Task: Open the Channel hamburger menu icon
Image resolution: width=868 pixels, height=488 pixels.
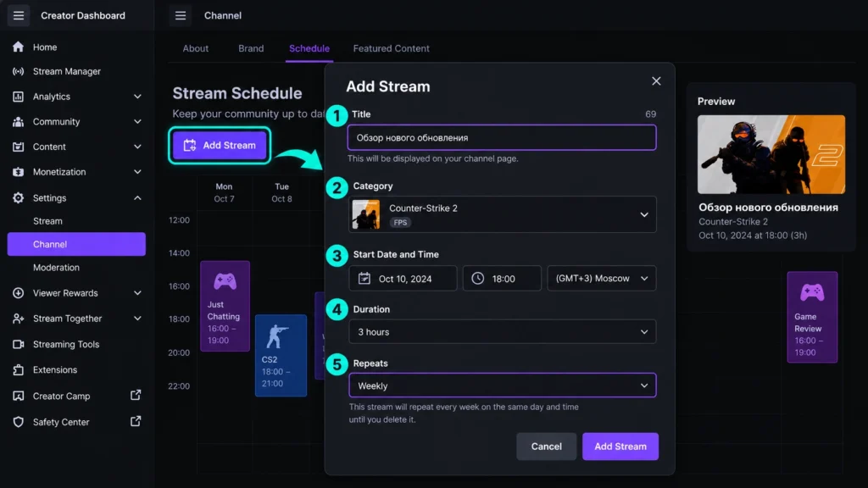Action: pos(181,15)
